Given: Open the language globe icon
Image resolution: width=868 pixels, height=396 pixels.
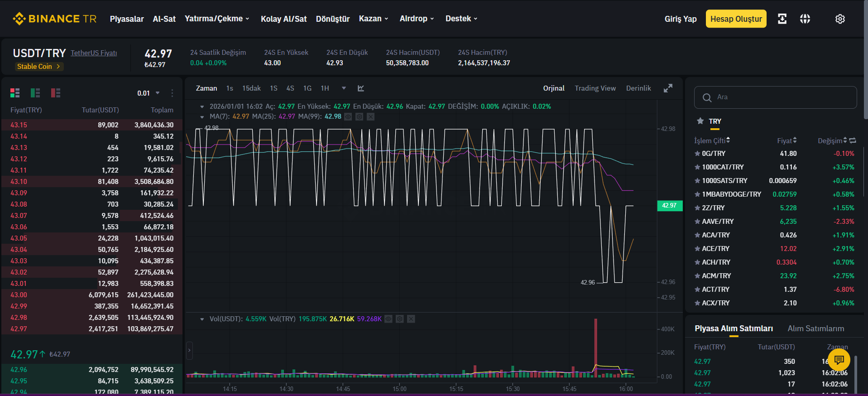Looking at the screenshot, I should tap(805, 19).
